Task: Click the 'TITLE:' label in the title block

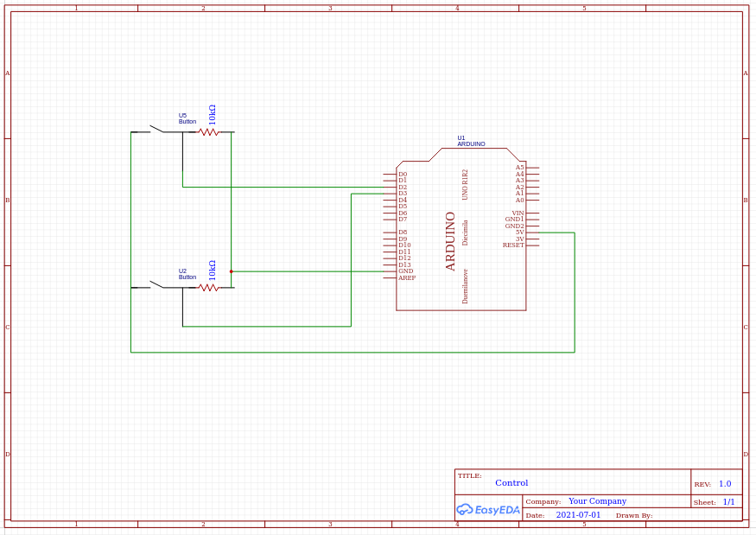Action: [470, 475]
